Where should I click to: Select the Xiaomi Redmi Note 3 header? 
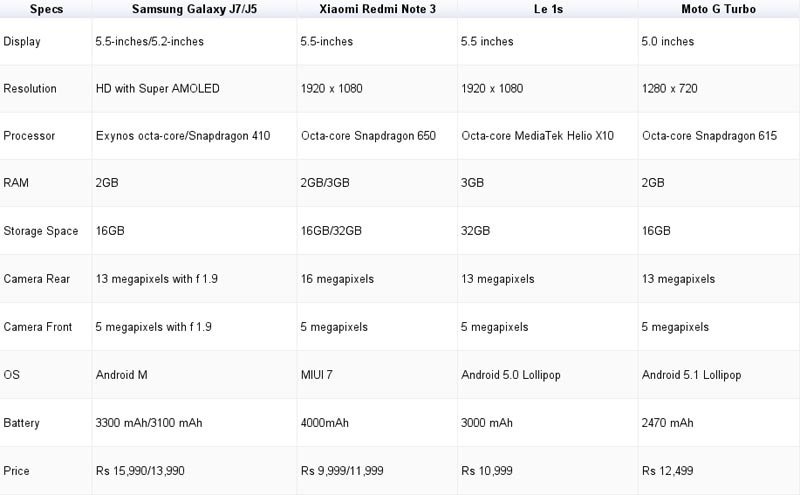pos(378,9)
